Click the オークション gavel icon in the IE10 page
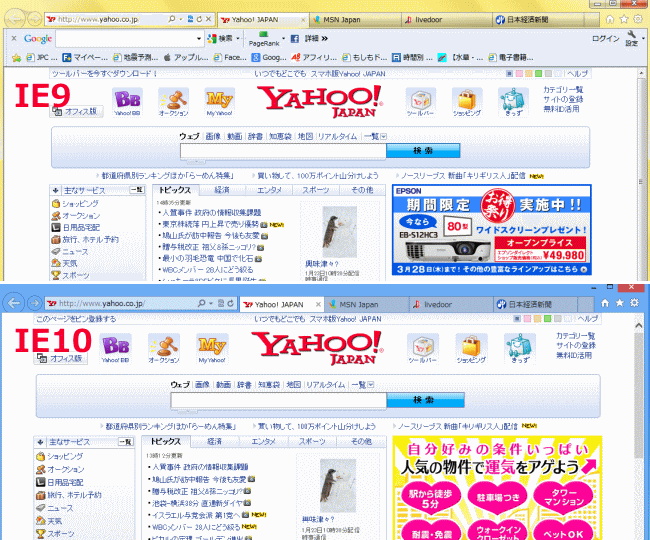Viewport: 650px width, 540px height. click(165, 346)
